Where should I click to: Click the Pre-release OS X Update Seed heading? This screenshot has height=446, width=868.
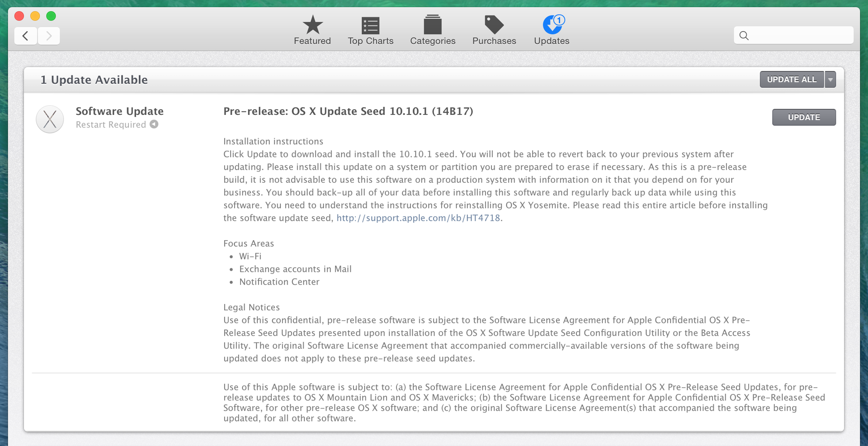[x=348, y=111]
